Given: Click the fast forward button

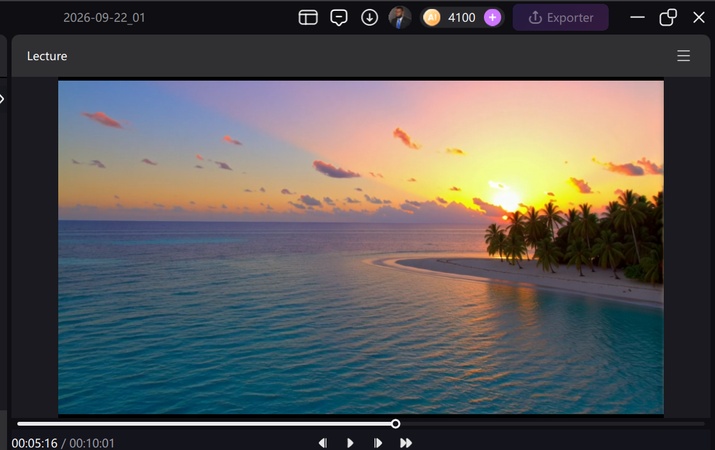Looking at the screenshot, I should click(x=406, y=443).
